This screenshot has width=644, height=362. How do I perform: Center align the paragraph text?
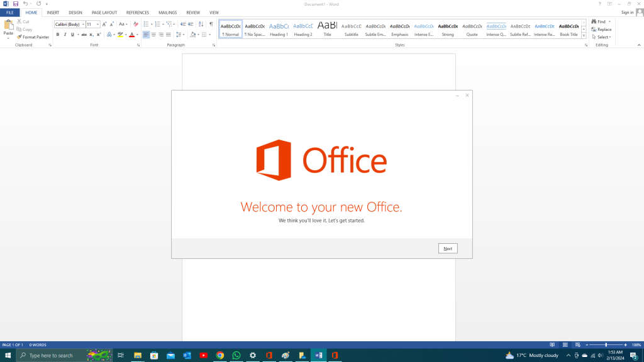pyautogui.click(x=154, y=34)
